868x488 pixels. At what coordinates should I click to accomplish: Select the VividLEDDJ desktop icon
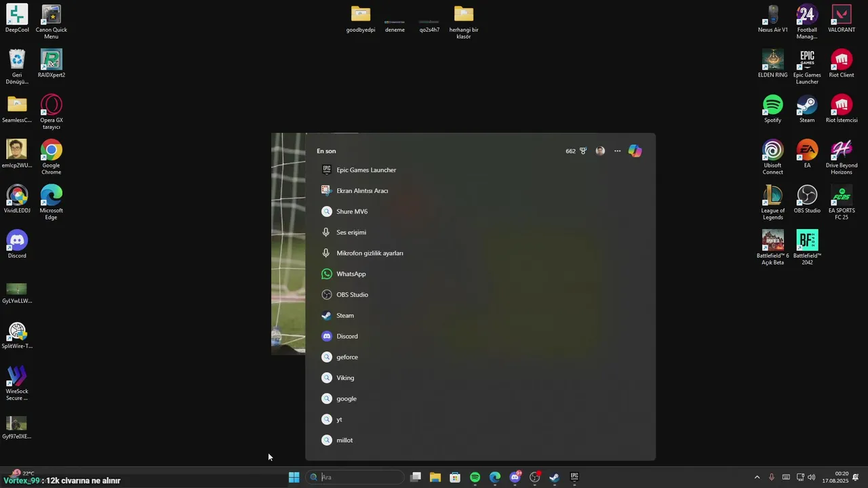tap(17, 199)
